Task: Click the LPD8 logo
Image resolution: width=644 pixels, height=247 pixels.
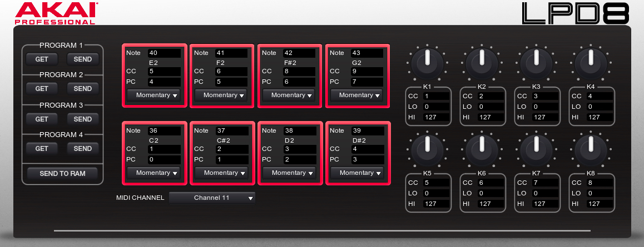Action: coord(576,13)
